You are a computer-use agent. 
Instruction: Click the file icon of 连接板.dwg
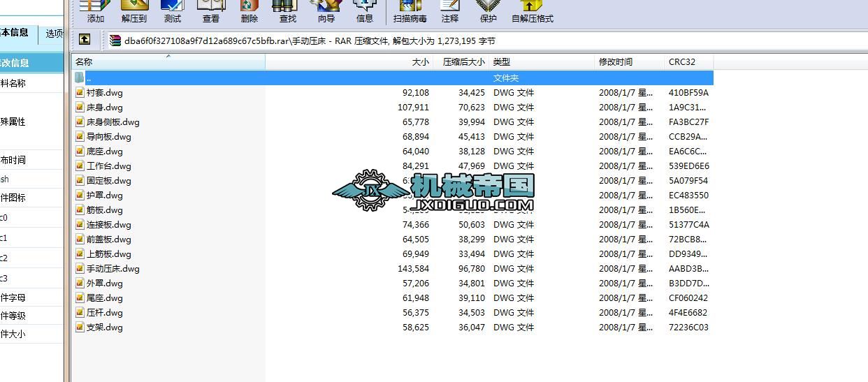pos(80,224)
